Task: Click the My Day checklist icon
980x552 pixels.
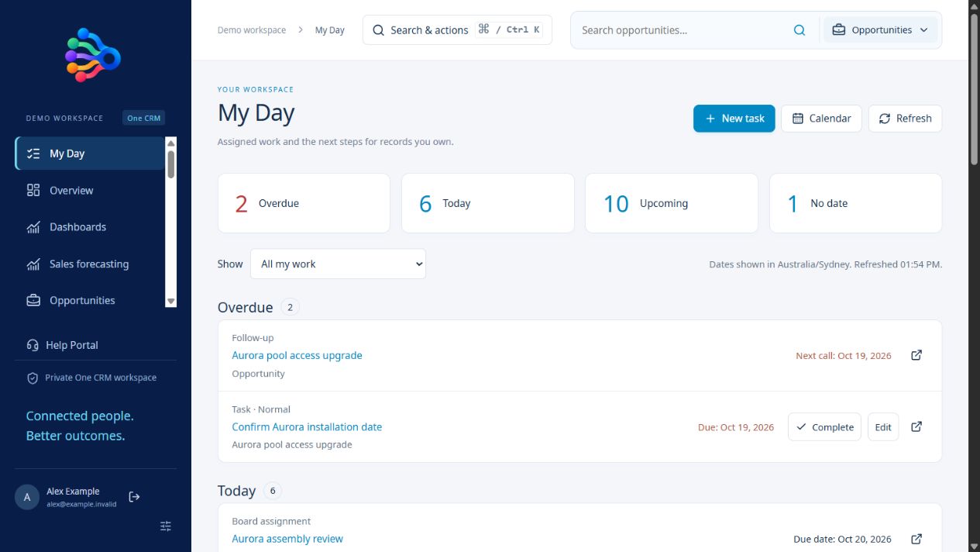Action: (33, 154)
